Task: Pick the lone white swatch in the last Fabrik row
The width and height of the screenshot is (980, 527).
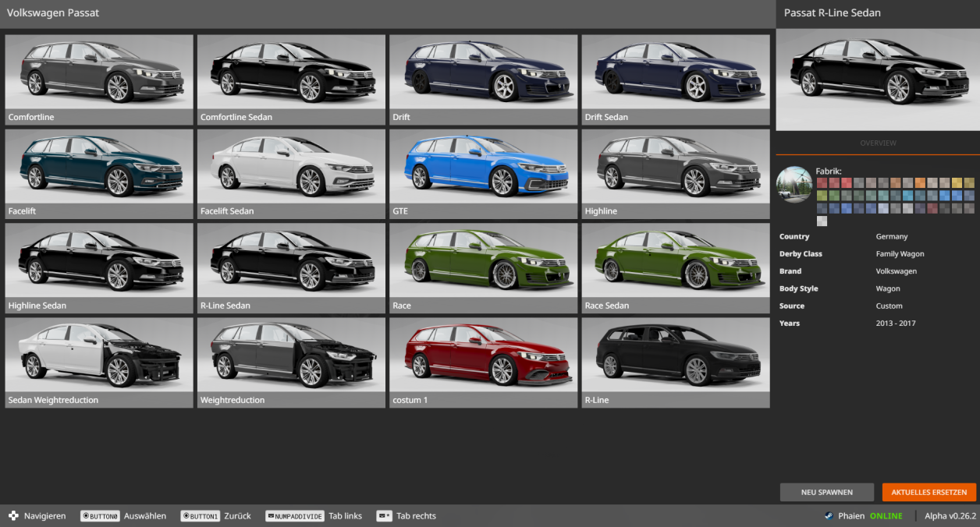Action: pos(822,221)
